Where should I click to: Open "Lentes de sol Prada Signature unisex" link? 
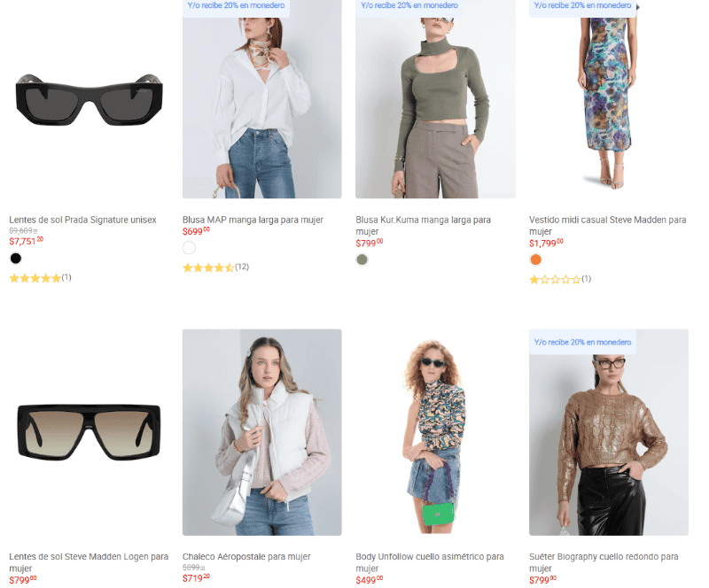[x=82, y=220]
